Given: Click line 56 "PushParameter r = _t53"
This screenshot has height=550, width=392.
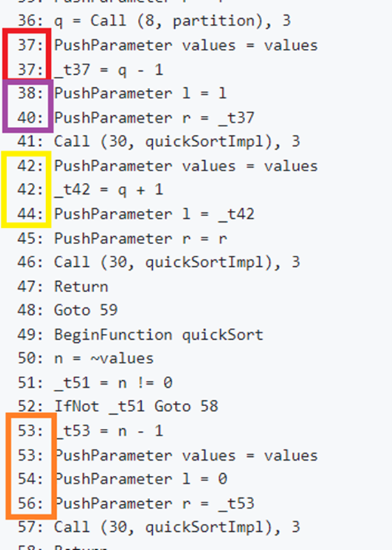Looking at the screenshot, I should click(154, 503).
